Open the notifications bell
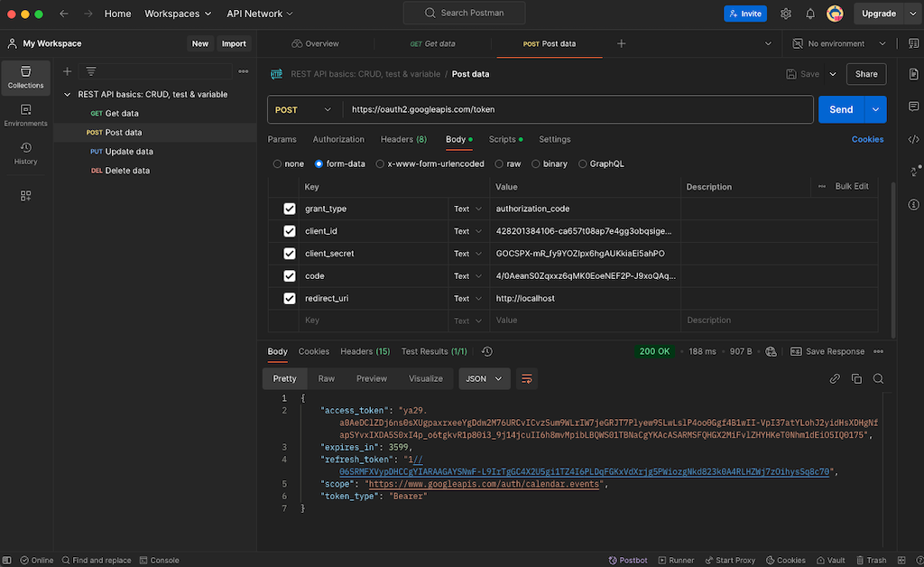924x567 pixels. click(810, 14)
